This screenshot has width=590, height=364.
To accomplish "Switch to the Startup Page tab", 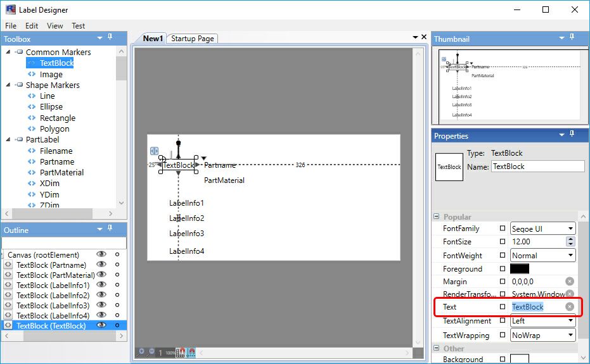I will point(192,39).
